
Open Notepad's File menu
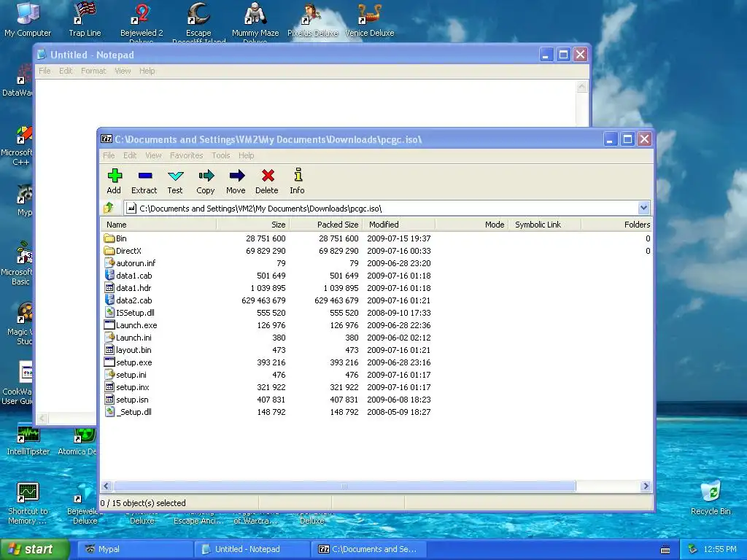pyautogui.click(x=44, y=71)
